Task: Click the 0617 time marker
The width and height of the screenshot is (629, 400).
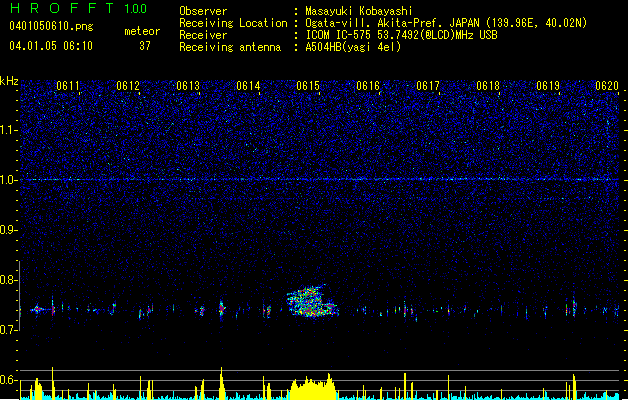Action: click(x=428, y=86)
